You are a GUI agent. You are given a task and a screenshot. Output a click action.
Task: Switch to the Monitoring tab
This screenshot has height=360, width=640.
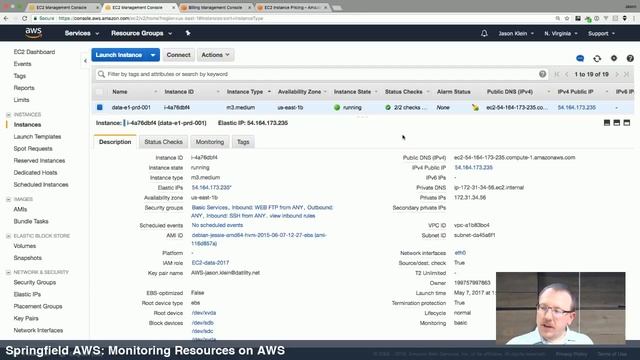click(209, 142)
